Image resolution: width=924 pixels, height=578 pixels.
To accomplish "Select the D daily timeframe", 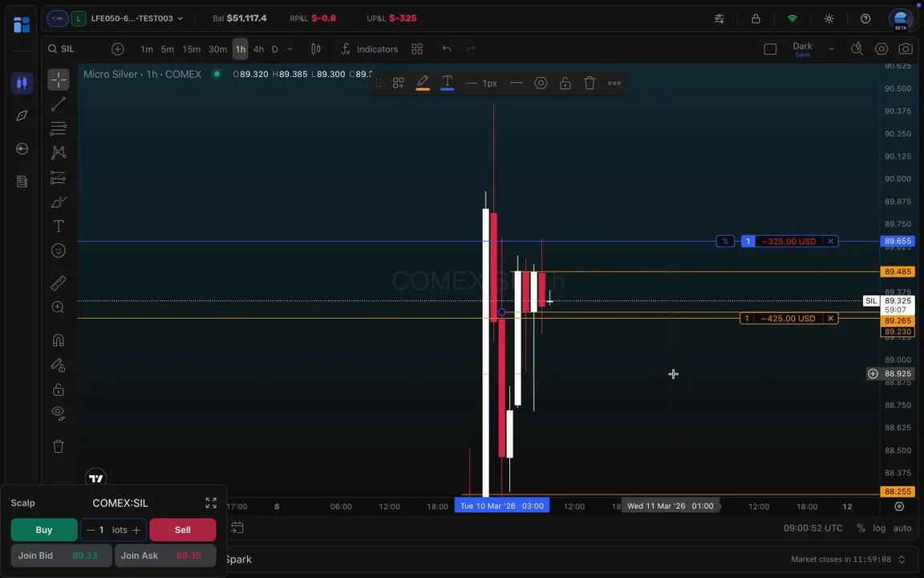I will (274, 49).
